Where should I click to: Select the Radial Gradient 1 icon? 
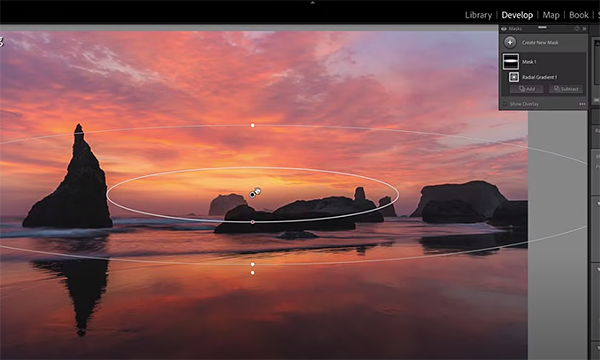point(514,77)
